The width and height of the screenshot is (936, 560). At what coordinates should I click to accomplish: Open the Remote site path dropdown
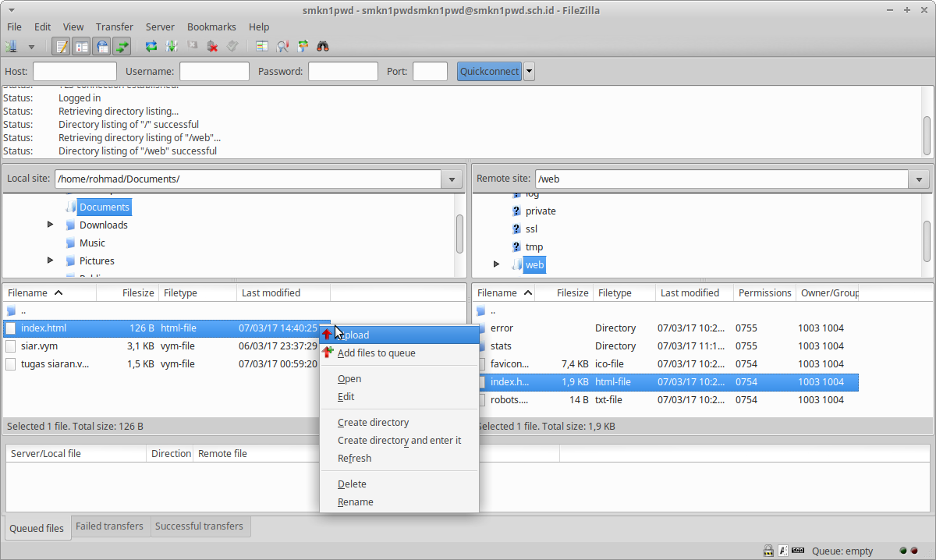[x=918, y=179]
